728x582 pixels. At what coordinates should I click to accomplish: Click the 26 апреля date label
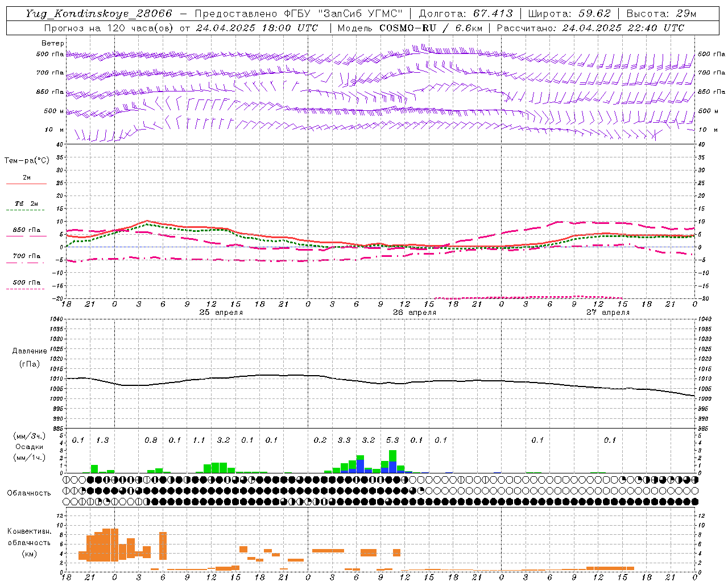click(415, 313)
